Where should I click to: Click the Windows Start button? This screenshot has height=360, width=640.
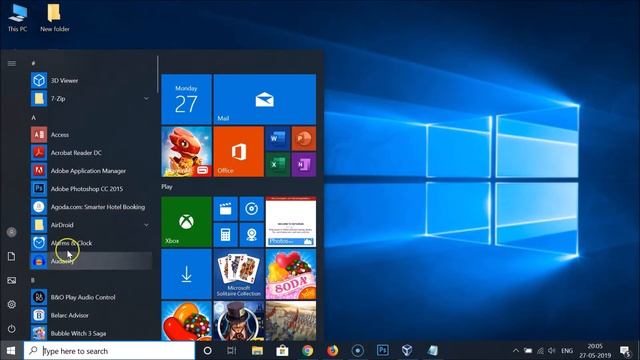click(x=11, y=351)
